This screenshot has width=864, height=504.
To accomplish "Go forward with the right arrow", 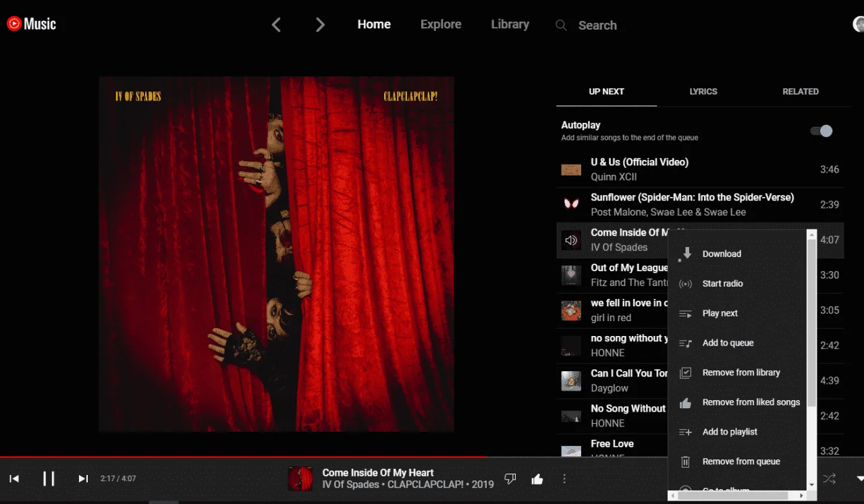I will point(321,25).
